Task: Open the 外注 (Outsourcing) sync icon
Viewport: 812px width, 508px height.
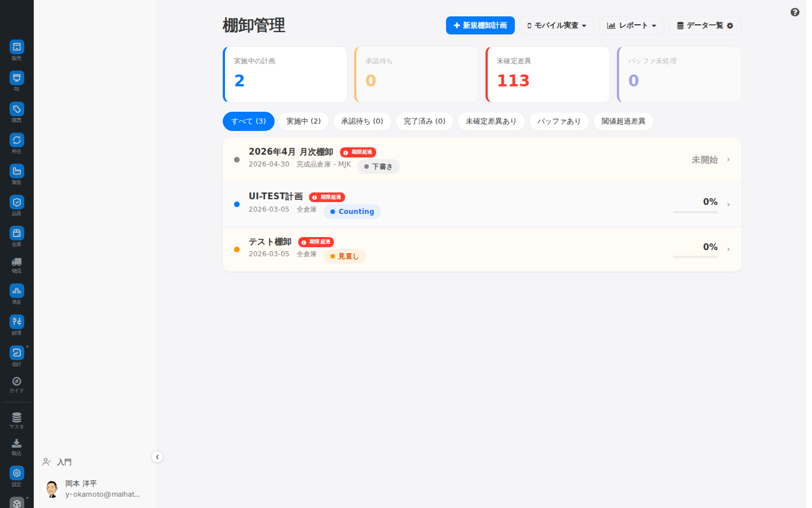Action: [17, 140]
